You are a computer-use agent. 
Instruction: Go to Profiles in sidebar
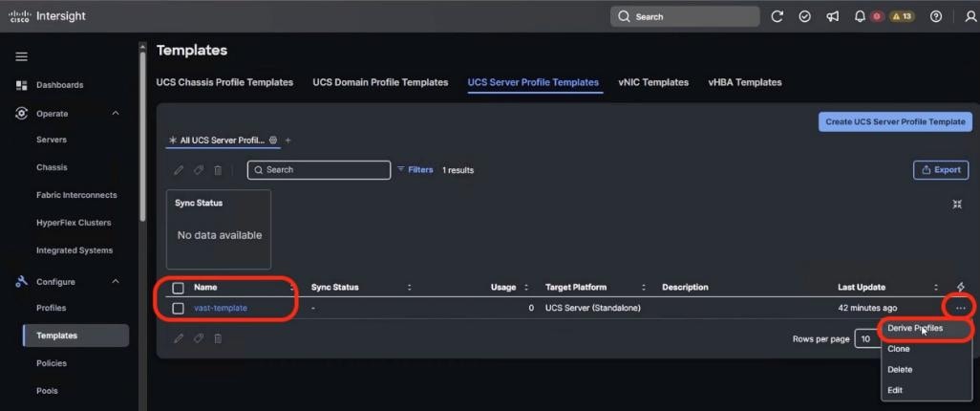[x=52, y=308]
